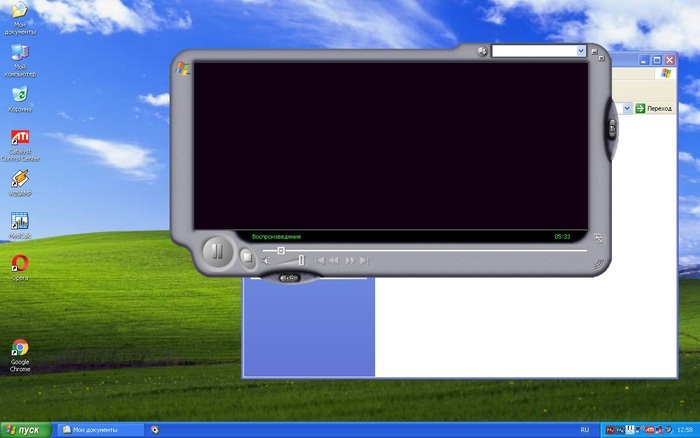Open the Корзина recycle bin icon

(20, 99)
